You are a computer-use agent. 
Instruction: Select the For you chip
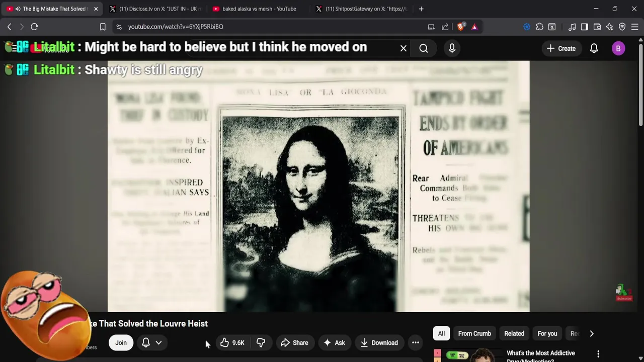(547, 333)
